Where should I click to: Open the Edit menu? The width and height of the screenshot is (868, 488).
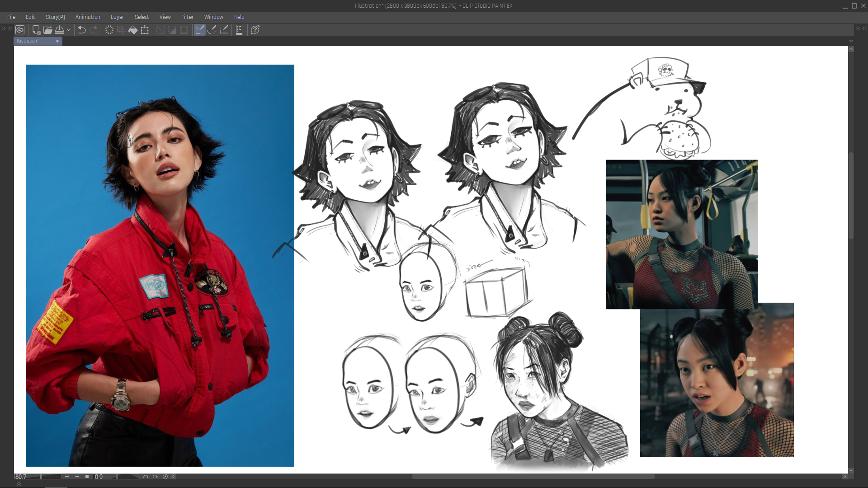pos(30,17)
